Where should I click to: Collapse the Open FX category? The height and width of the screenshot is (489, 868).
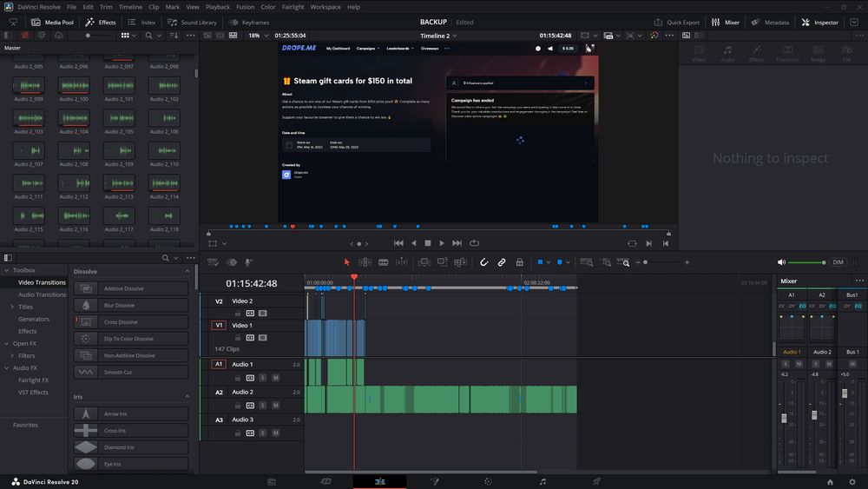[x=7, y=343]
